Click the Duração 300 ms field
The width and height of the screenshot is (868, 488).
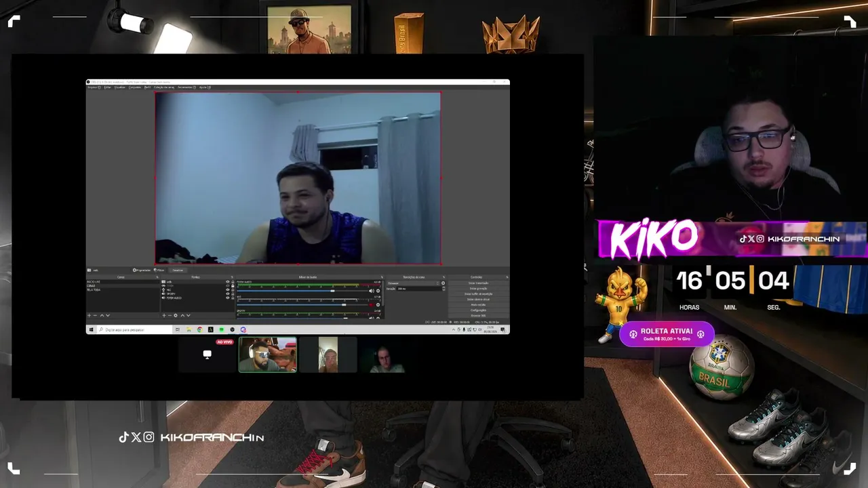(419, 289)
